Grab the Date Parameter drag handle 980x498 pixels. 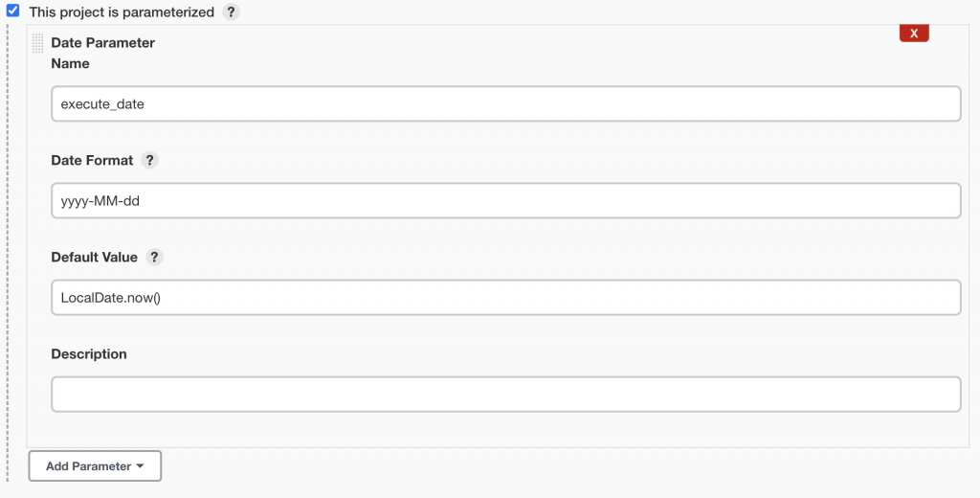coord(38,43)
